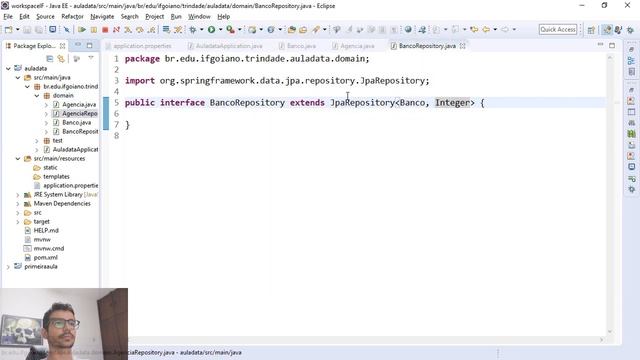The width and height of the screenshot is (640, 360).
Task: Maximize the editor area
Action: click(x=612, y=45)
